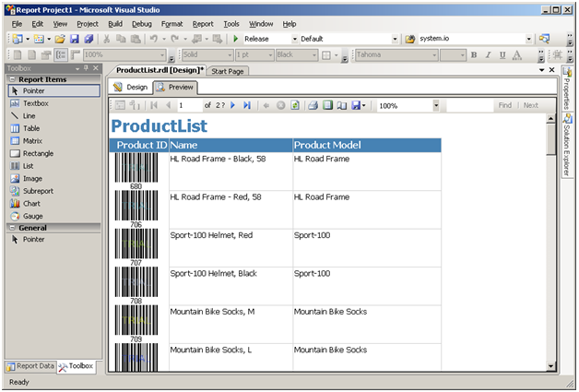579x392 pixels.
Task: Collapse the Report Items section
Action: click(12, 79)
